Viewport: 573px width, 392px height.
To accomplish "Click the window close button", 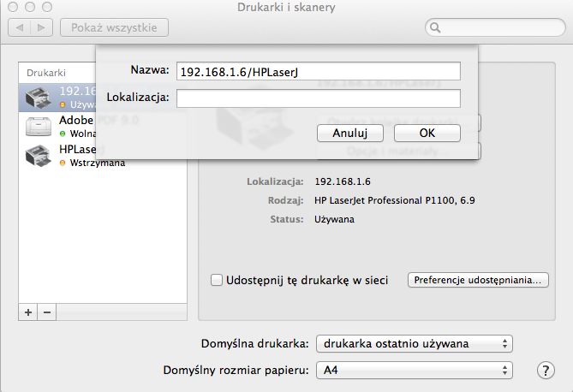I will [13, 7].
